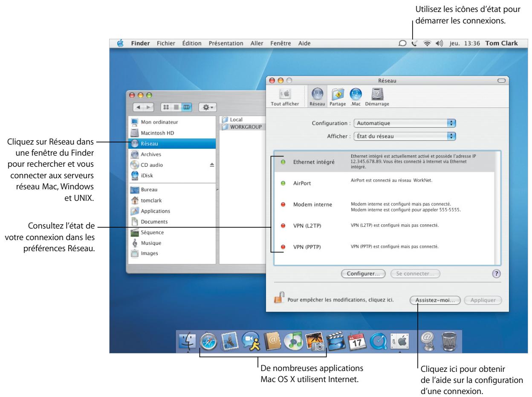Click the Configurer... button
532x397 pixels.
[x=364, y=274]
